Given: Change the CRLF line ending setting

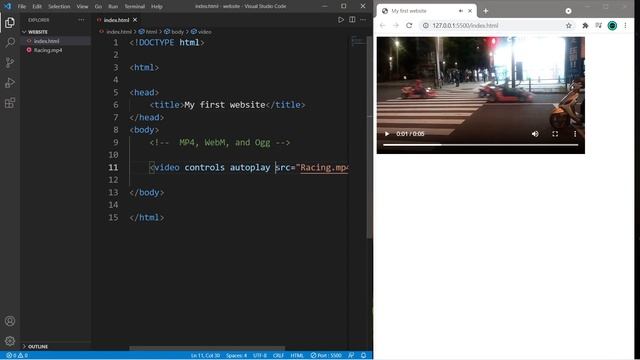Looking at the screenshot, I should (x=278, y=356).
